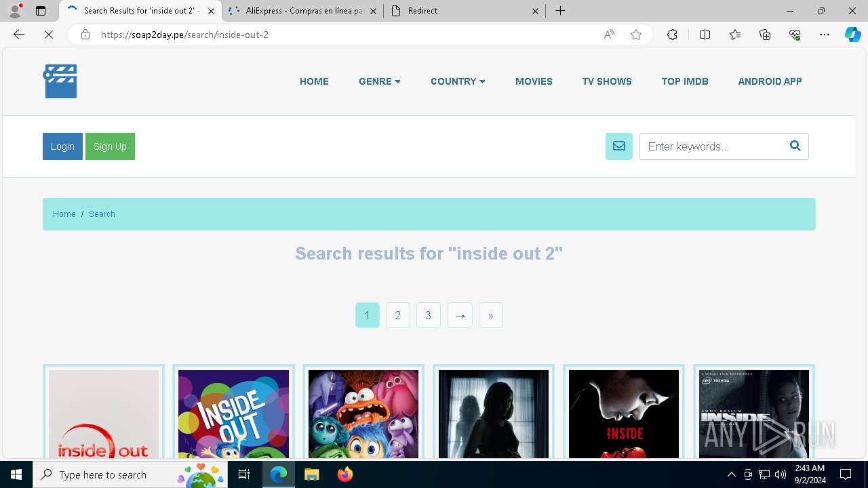Close the Redirect tab
The height and width of the screenshot is (488, 868).
[x=535, y=11]
